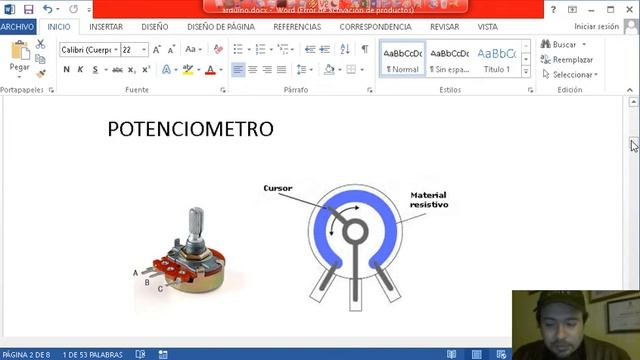Screen dimensions: 640x360
Task: Toggle strikethrough (abc) formatting
Action: [117, 70]
